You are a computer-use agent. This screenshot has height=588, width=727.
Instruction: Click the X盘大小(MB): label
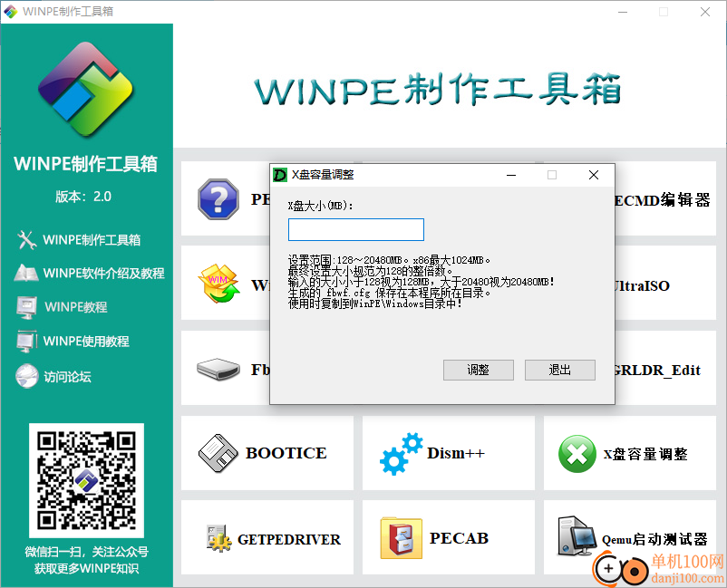pyautogui.click(x=320, y=206)
